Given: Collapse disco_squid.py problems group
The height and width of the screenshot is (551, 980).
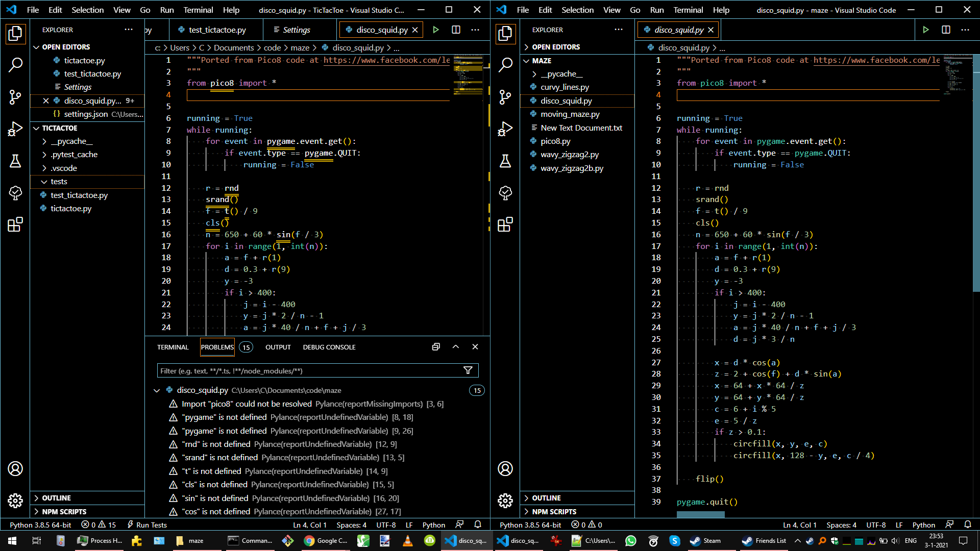Looking at the screenshot, I should click(x=157, y=390).
